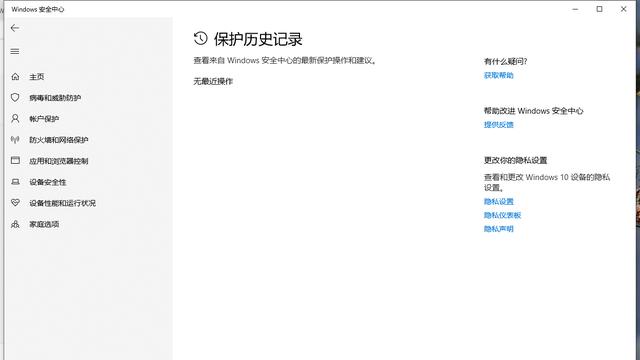Click the 更改你的隐私设置 heading
The width and height of the screenshot is (640, 360).
click(516, 160)
